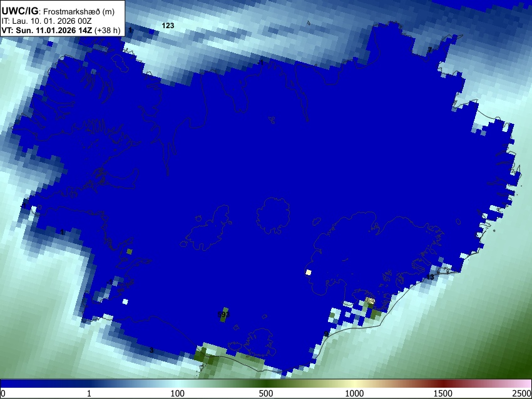Click the '100' label on the colour scale

click(x=177, y=393)
